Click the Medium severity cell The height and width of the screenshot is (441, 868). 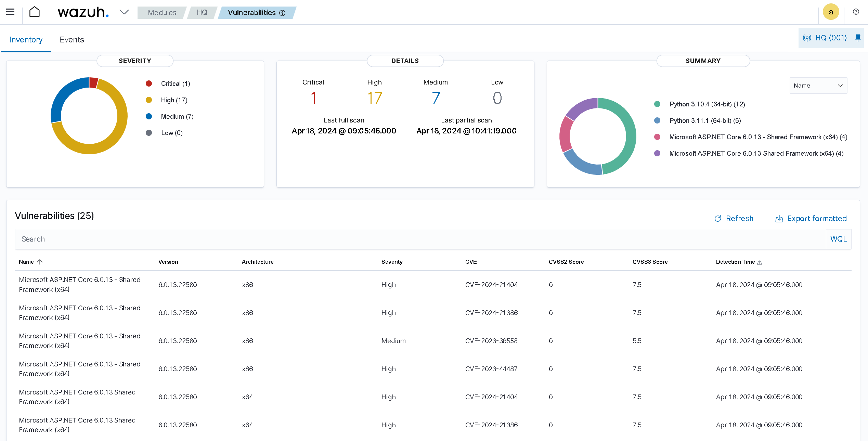click(x=393, y=341)
